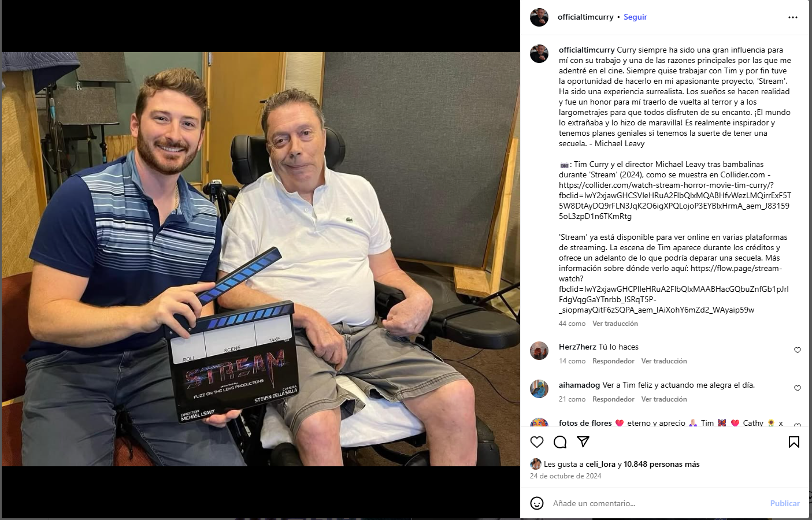
Task: Open the emoji picker smiley icon
Action: [537, 503]
